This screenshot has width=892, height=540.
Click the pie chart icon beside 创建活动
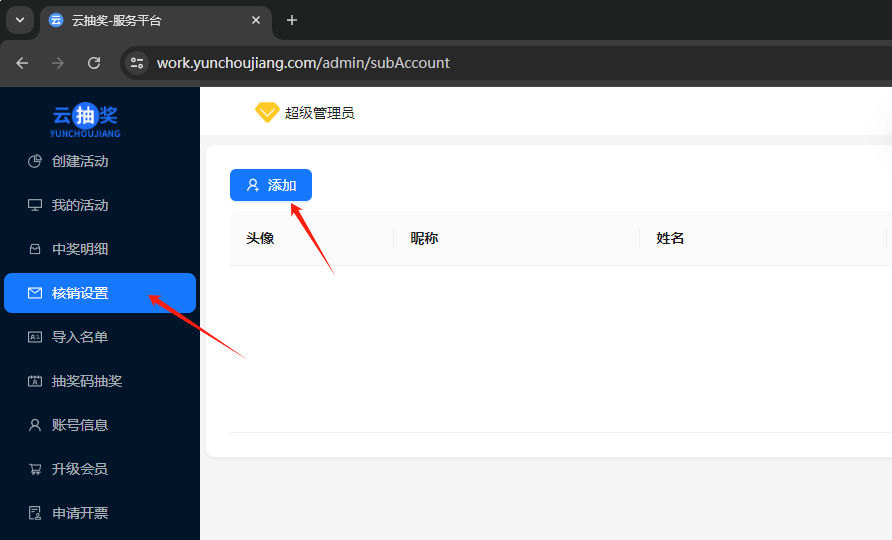pyautogui.click(x=35, y=161)
